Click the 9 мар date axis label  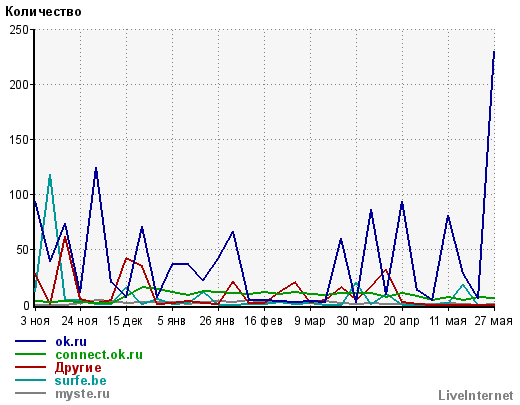tap(310, 321)
